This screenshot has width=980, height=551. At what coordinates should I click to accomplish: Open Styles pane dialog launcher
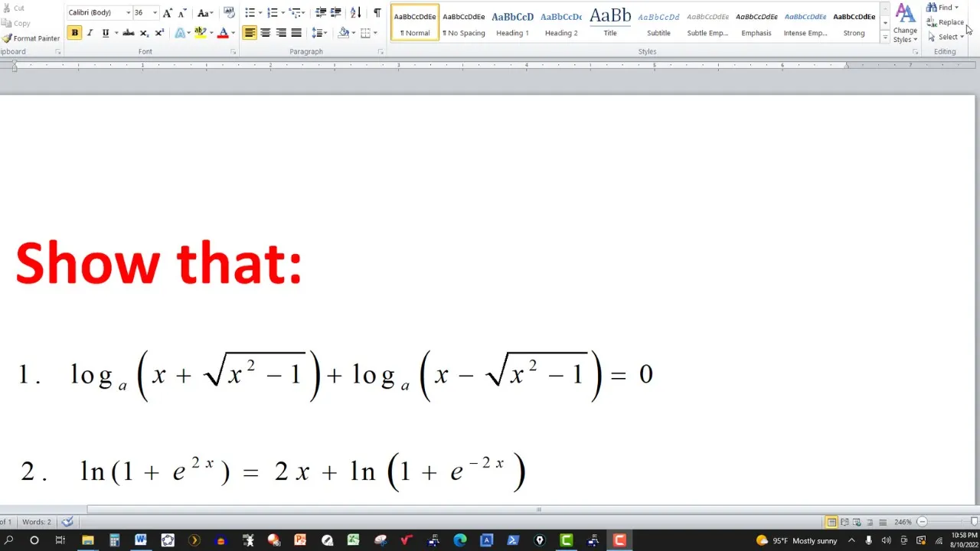click(x=915, y=52)
